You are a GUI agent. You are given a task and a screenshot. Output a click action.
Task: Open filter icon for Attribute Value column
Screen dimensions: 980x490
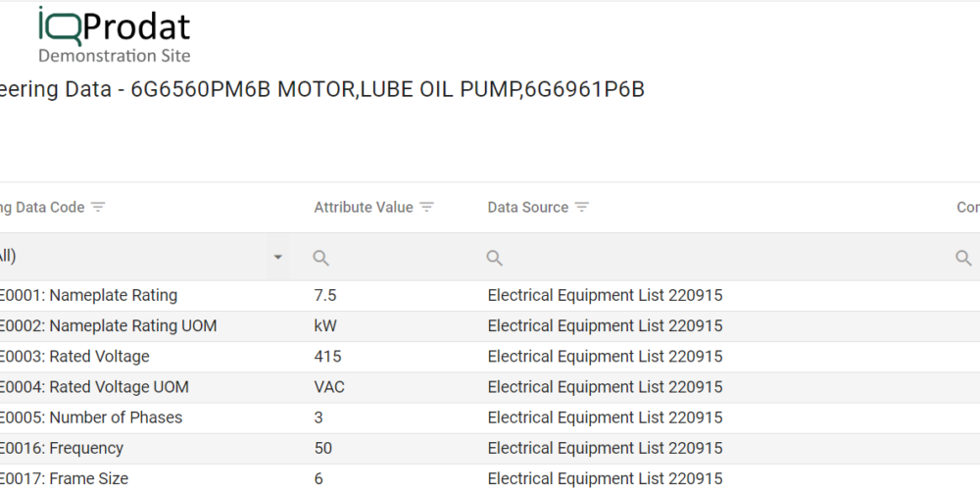[427, 207]
